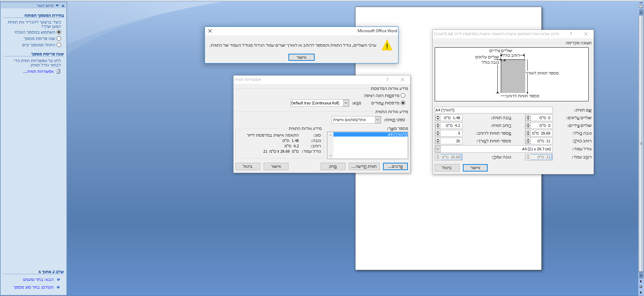Screen dimensions: 644x296
Task: Click 'אישור' in the Microsoft Office Word warning
Action: tap(302, 57)
